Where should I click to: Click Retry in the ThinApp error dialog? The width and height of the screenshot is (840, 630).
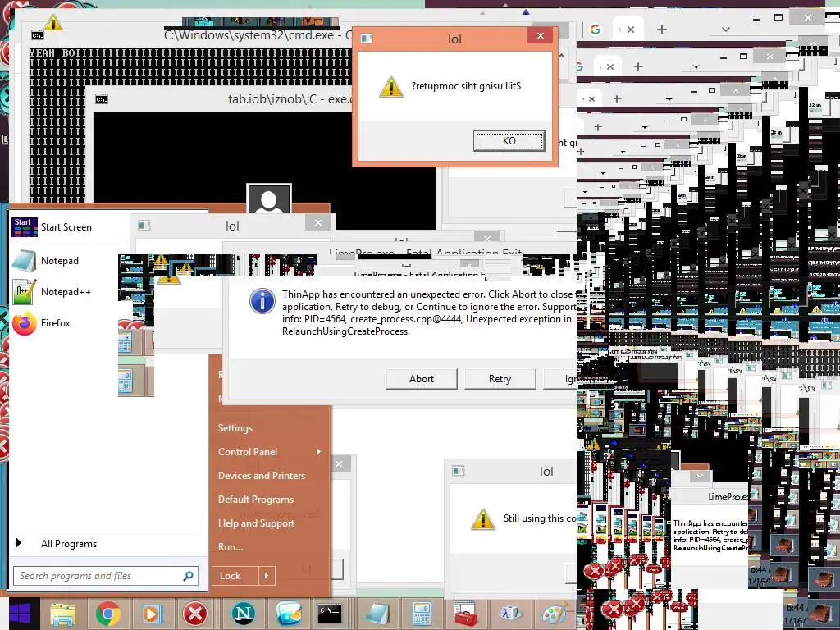[500, 379]
